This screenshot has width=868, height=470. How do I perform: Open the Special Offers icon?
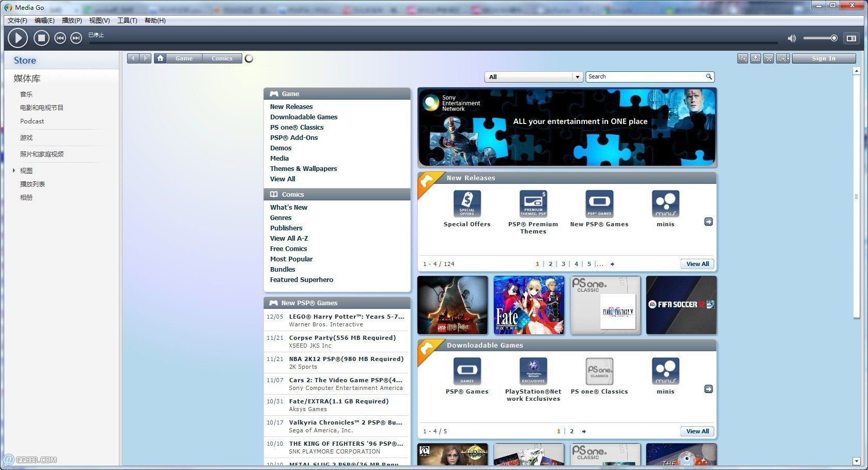[x=467, y=204]
